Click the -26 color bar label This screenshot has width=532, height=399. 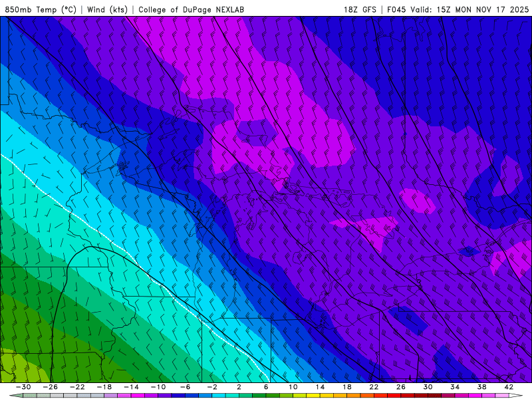click(x=51, y=387)
